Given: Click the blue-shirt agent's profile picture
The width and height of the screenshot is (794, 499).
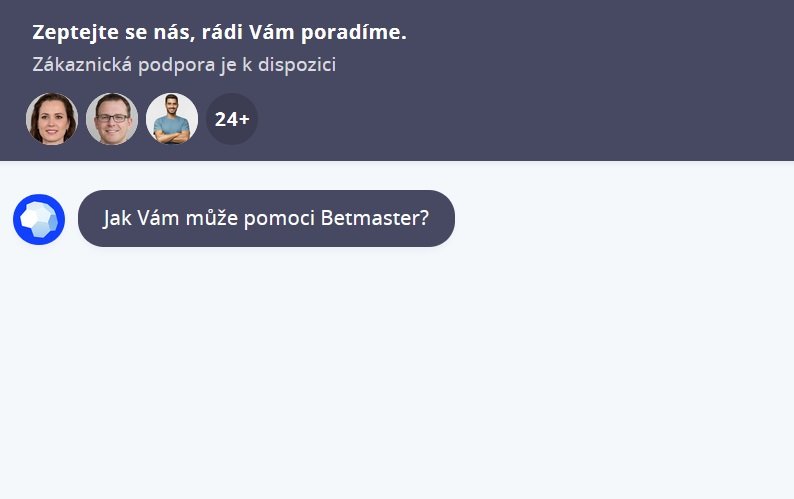Looking at the screenshot, I should click(172, 119).
